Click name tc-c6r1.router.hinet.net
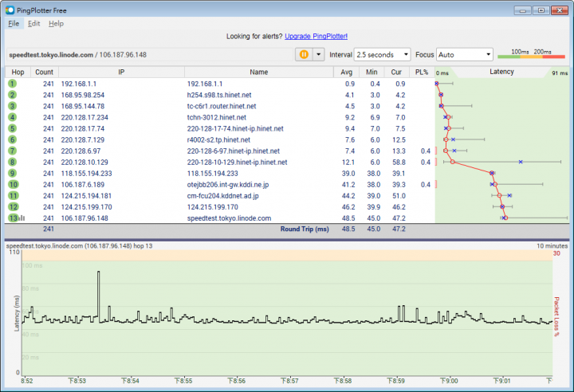Image resolution: width=574 pixels, height=392 pixels. pyautogui.click(x=222, y=106)
